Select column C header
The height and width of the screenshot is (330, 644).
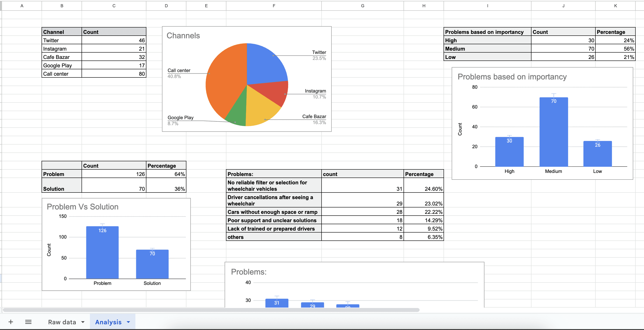(x=114, y=6)
